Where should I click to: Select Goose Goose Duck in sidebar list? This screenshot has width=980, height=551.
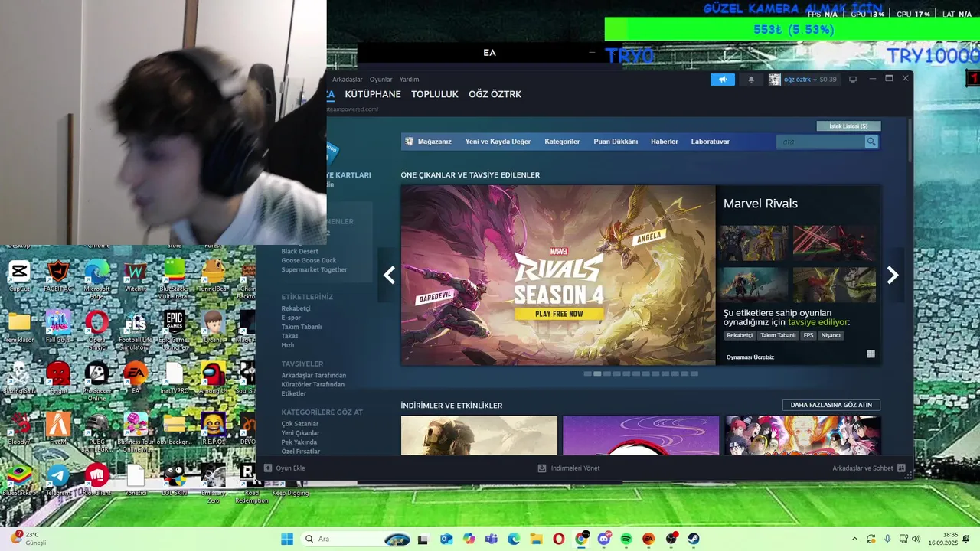[309, 261]
